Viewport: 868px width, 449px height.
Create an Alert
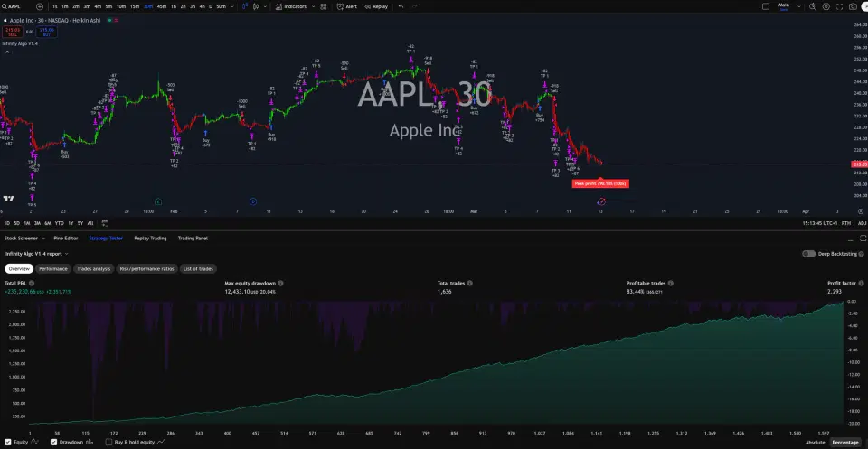coord(347,6)
